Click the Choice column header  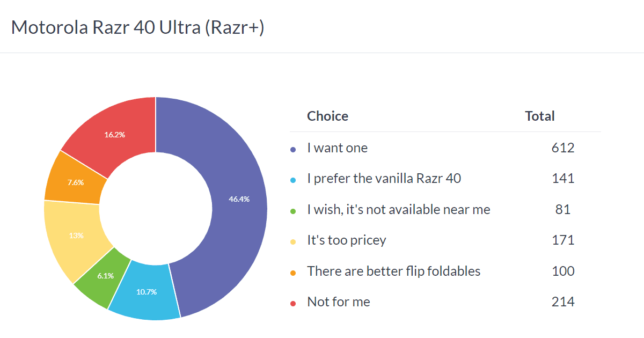coord(327,116)
